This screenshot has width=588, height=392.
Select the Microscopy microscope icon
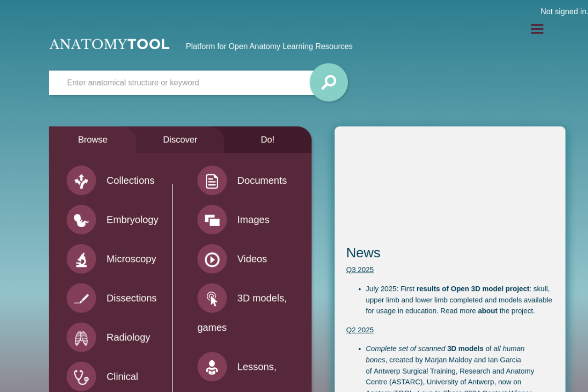click(81, 259)
